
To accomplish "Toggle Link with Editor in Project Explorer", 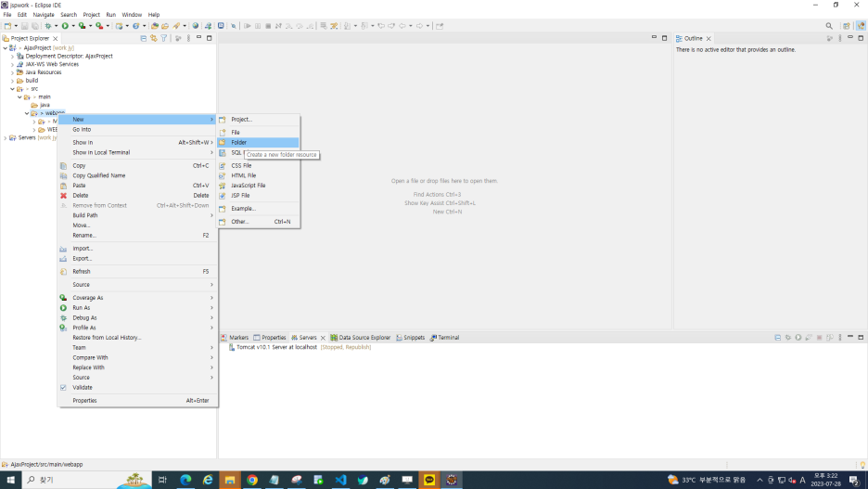I will (x=154, y=38).
